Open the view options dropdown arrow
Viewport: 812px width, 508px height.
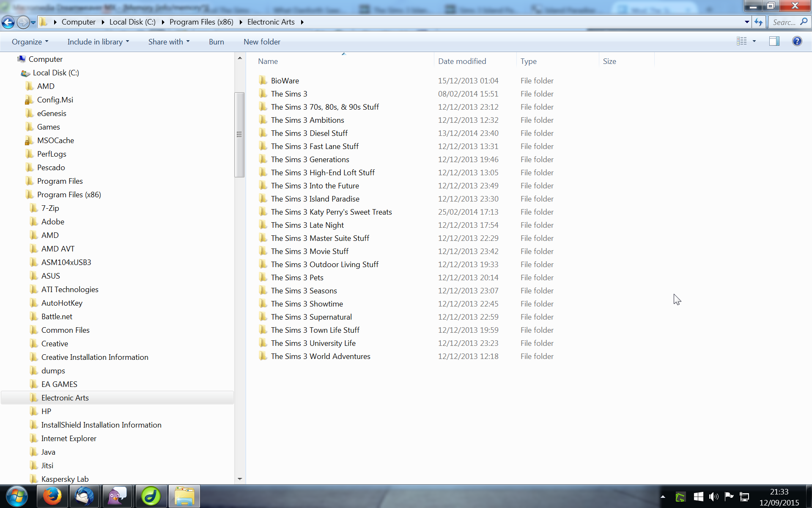(x=754, y=41)
